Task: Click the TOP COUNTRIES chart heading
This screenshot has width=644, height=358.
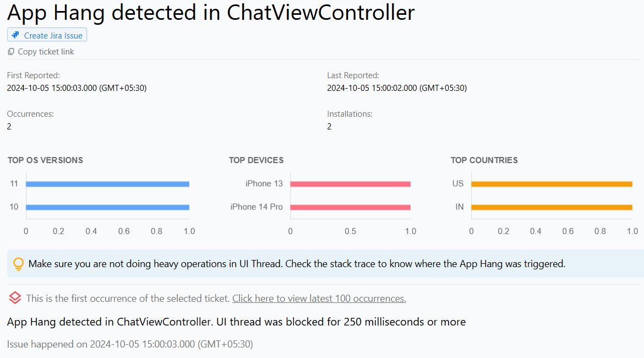Action: (x=484, y=160)
